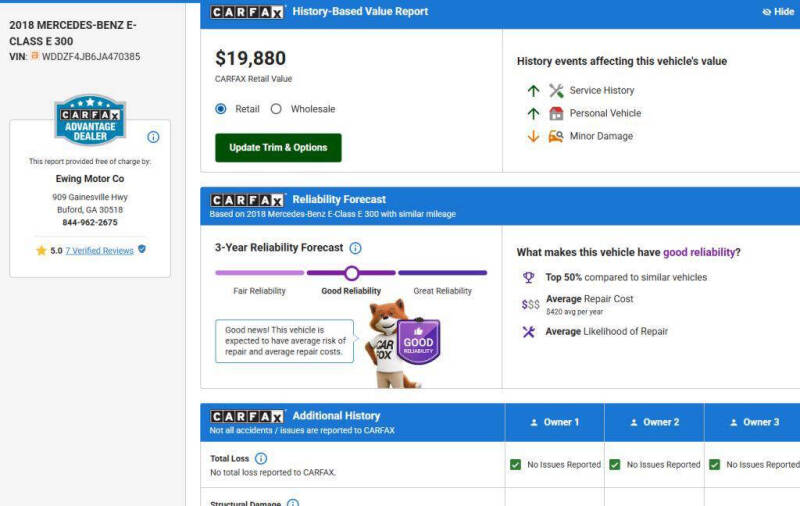Screen dimensions: 800x506
Task: Click the Total Loss info icon
Action: click(261, 458)
